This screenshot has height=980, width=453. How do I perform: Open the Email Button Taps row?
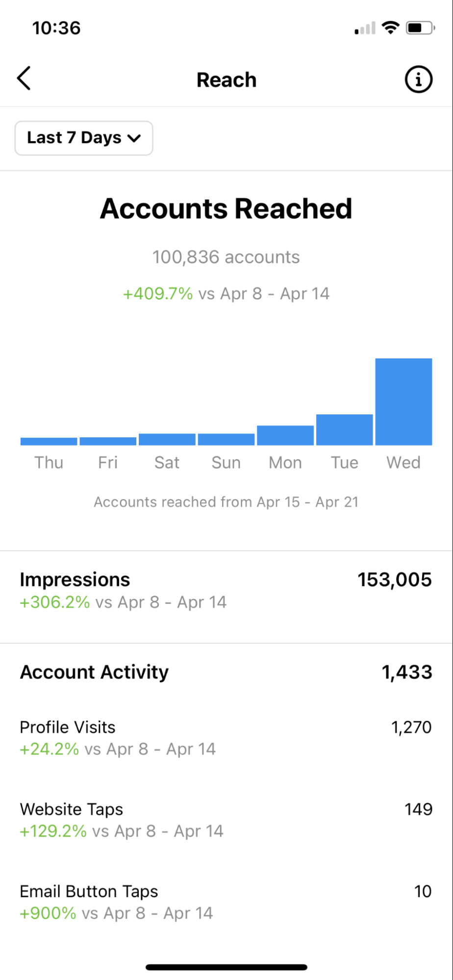[226, 902]
